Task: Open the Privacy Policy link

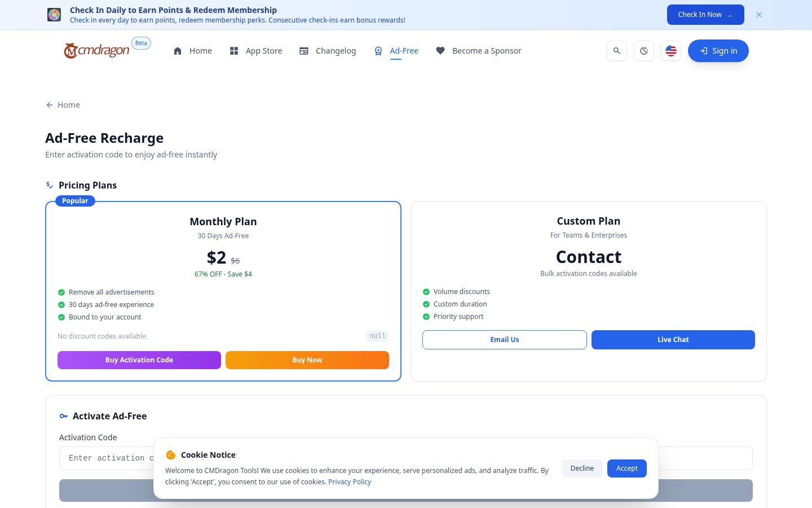Action: pyautogui.click(x=350, y=482)
